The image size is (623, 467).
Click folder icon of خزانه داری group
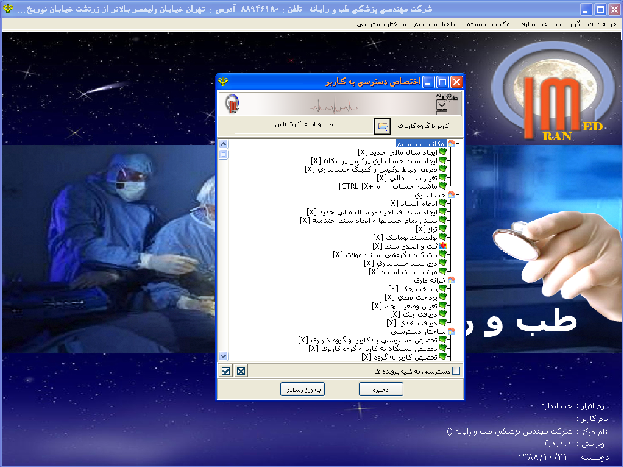click(451, 280)
